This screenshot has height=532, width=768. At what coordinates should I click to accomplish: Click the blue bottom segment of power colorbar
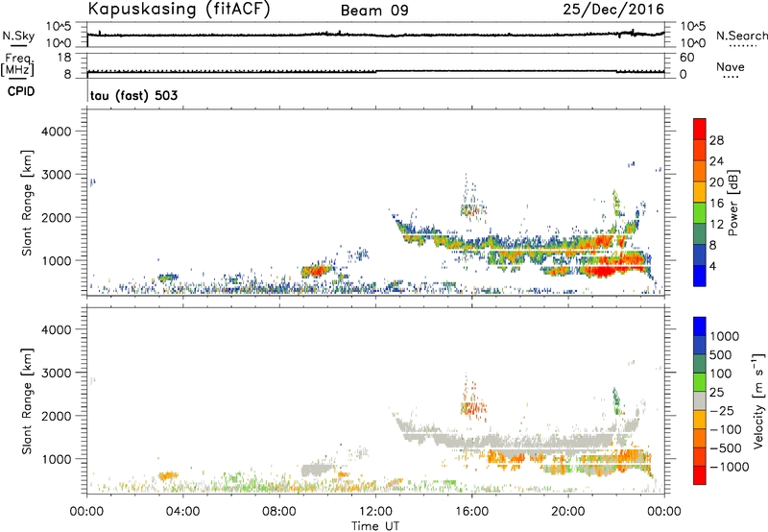700,276
